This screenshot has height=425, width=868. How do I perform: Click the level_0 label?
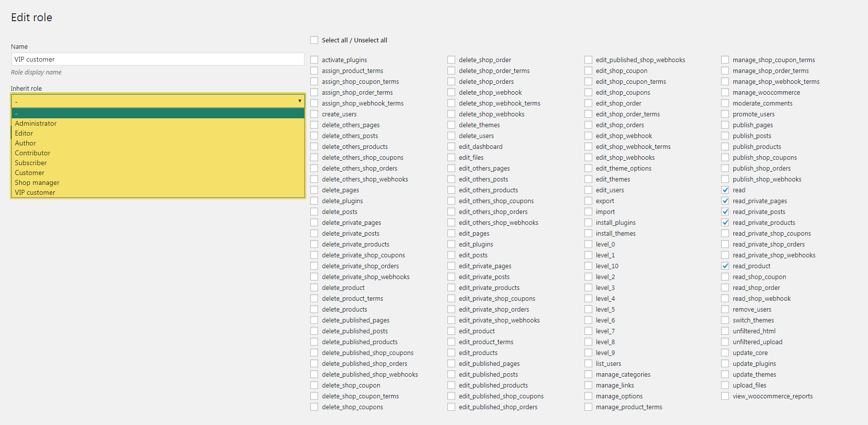[605, 245]
